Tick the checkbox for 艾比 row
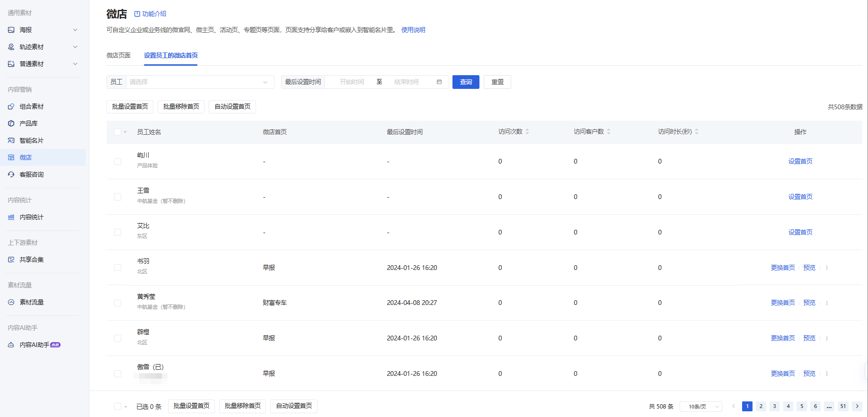 [117, 232]
